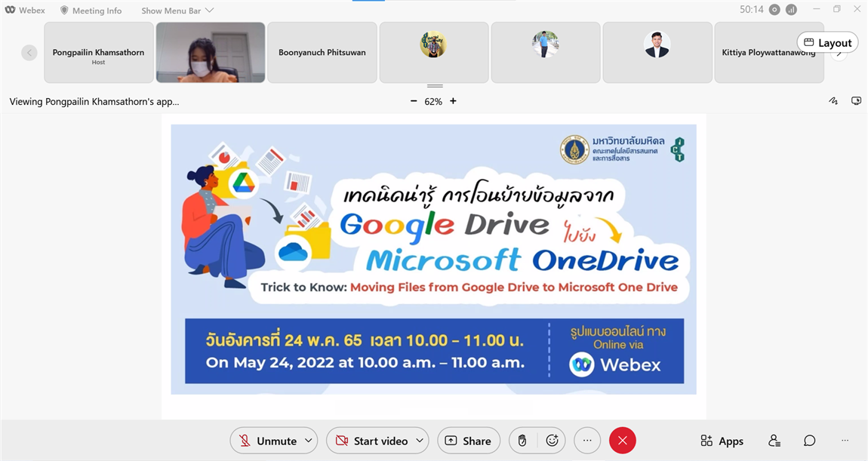
Task: Open the Apps panel
Action: tap(722, 441)
